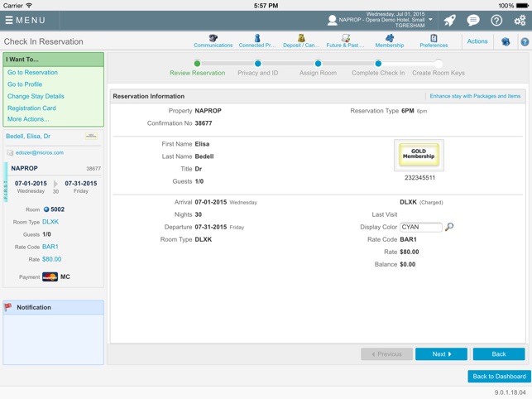Screen dimensions: 532x399
Task: Open the main MENU hamburger
Action: (26, 20)
